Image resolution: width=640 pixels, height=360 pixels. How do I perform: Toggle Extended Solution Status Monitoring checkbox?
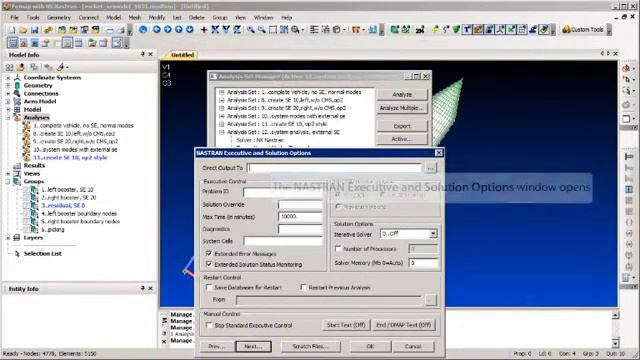209,264
